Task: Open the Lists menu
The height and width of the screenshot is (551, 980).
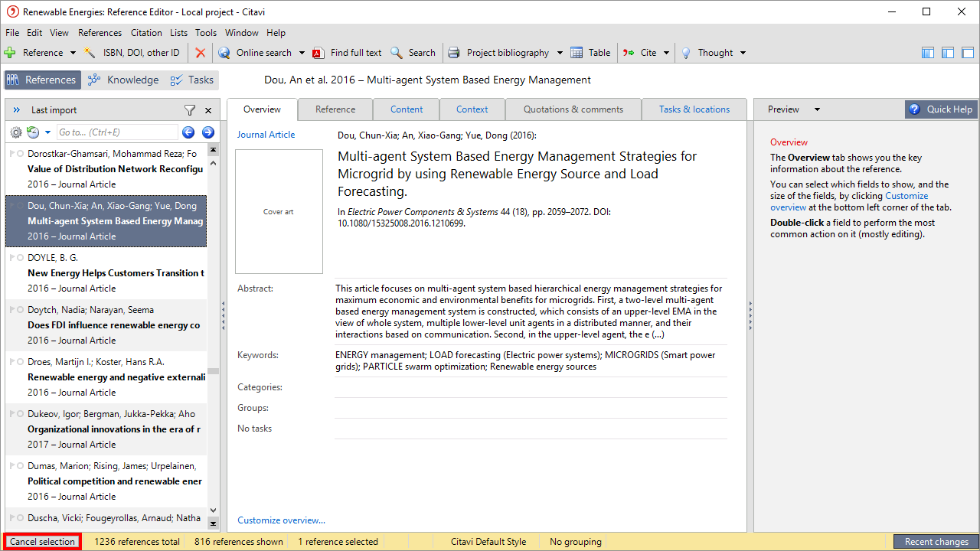Action: tap(178, 33)
